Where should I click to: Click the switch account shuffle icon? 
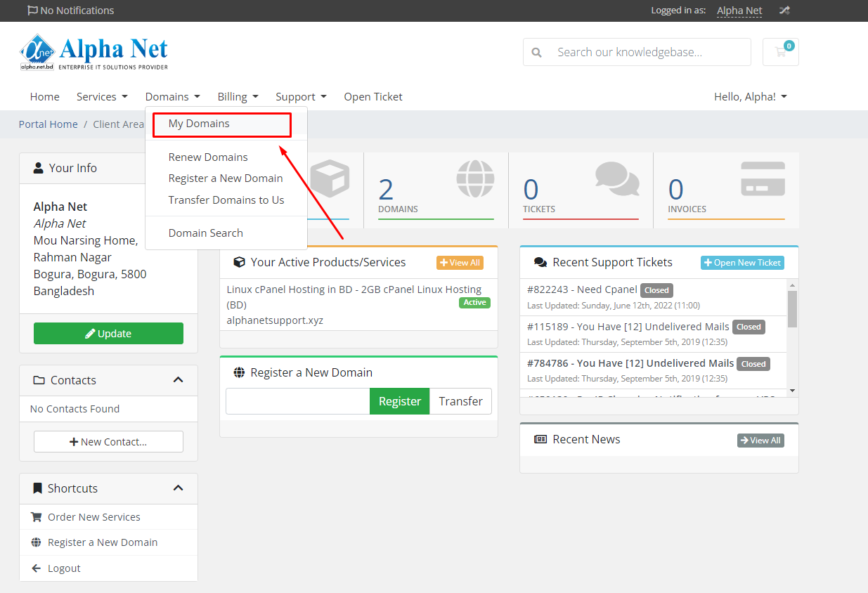tap(785, 11)
